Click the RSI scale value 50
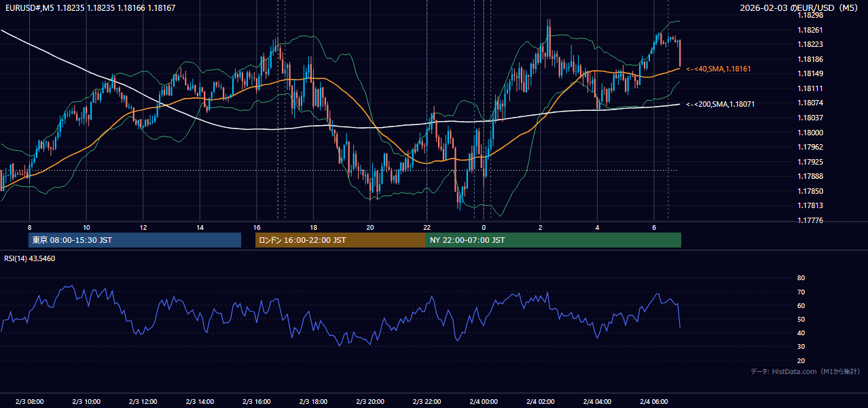 801,319
